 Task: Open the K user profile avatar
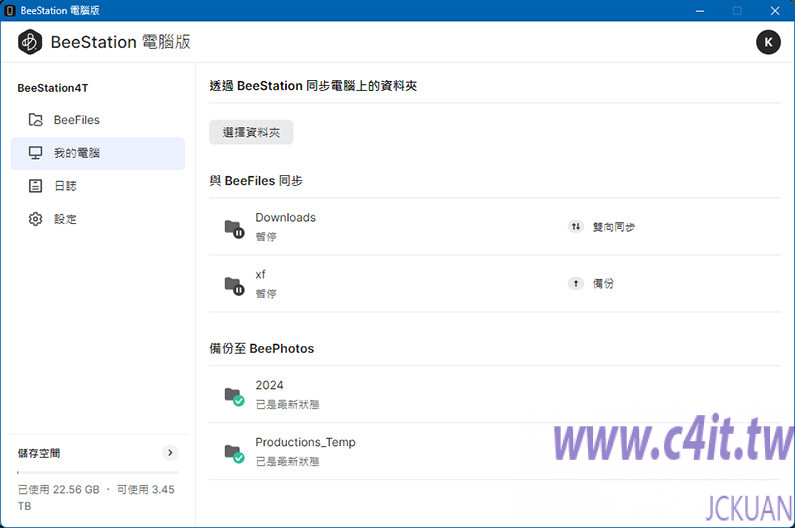click(768, 42)
